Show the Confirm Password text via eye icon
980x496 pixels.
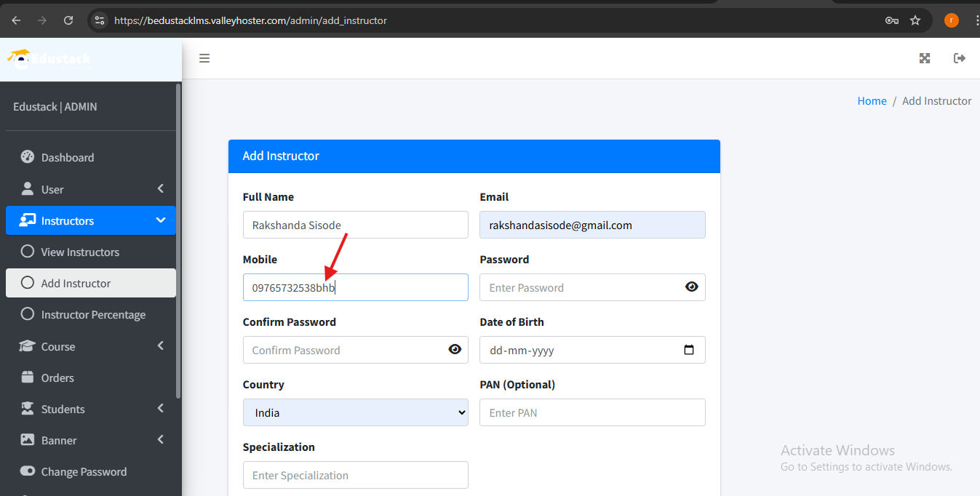[x=455, y=350]
